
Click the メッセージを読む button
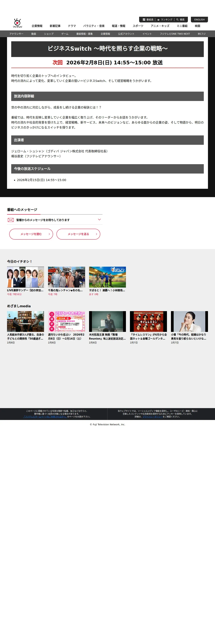(x=31, y=234)
